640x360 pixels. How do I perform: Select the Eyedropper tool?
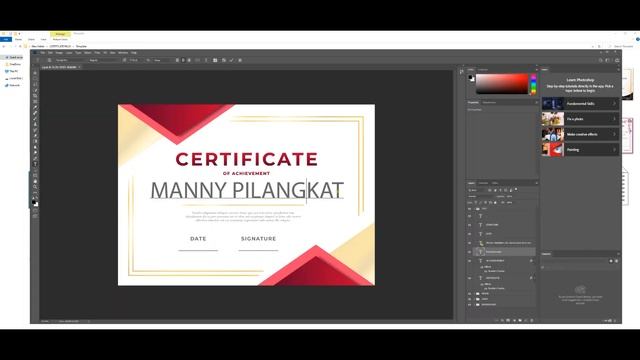coord(35,107)
